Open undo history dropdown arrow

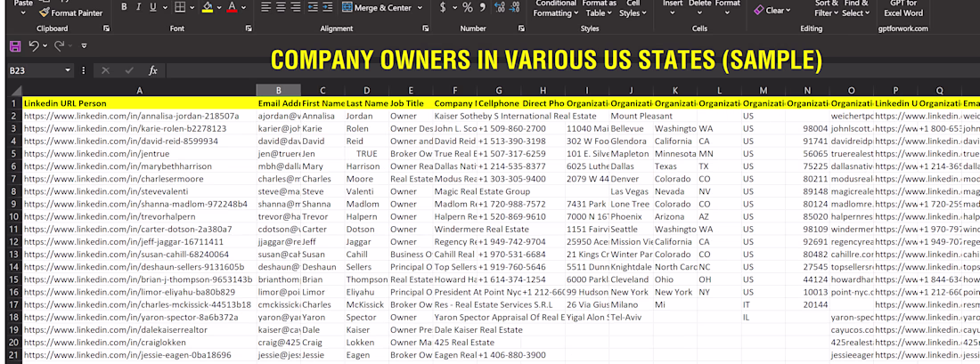click(x=45, y=45)
